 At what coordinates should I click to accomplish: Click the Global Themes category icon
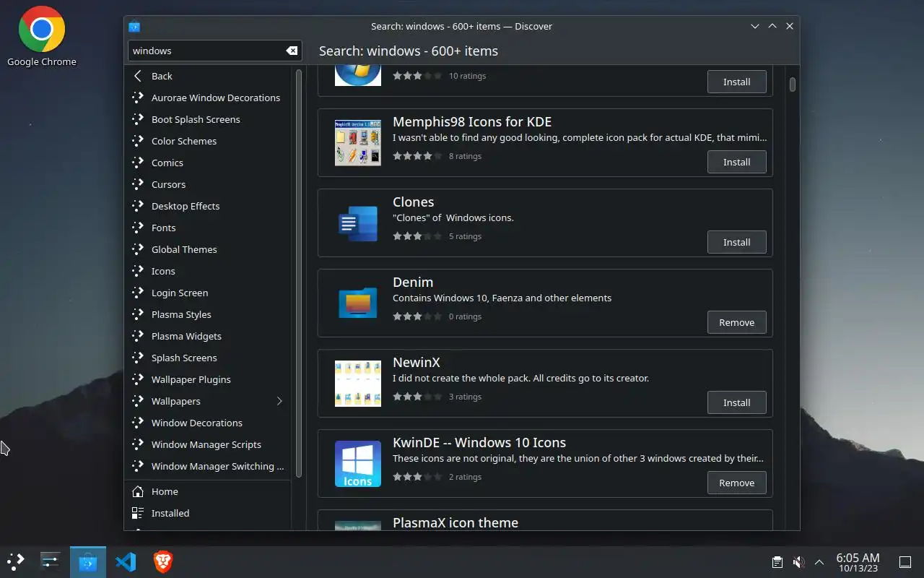pos(138,249)
